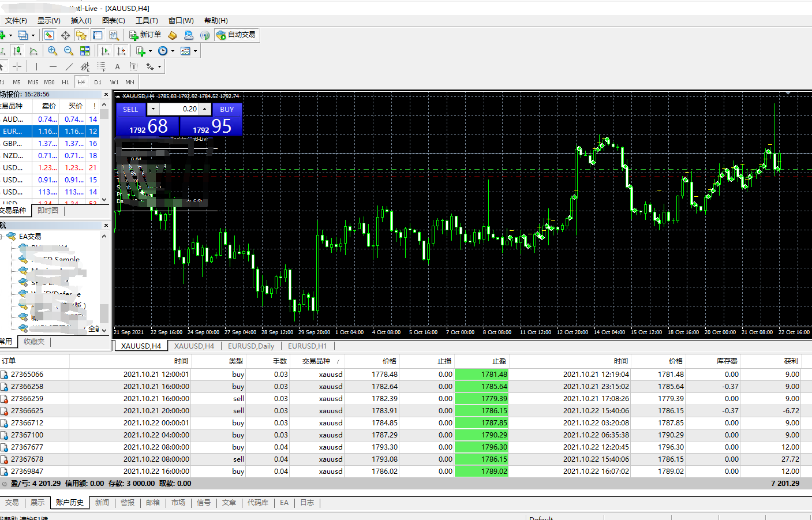
Task: Click the 0.20 lot size input field
Action: (x=179, y=109)
